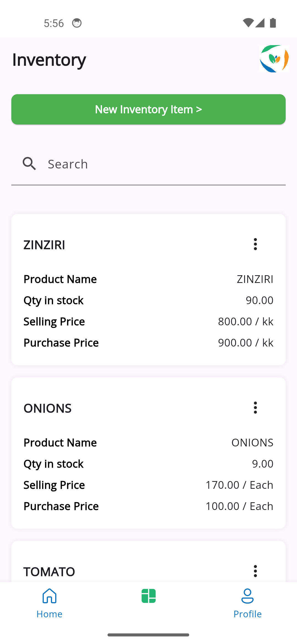The image size is (297, 644).
Task: Select the ZINZIRI card title
Action: tap(44, 245)
